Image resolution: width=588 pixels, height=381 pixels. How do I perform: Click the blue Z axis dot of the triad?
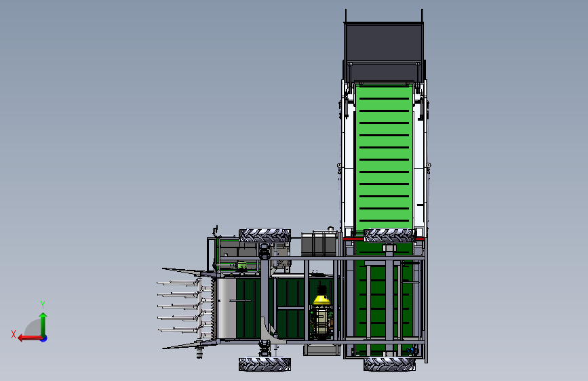click(x=44, y=338)
